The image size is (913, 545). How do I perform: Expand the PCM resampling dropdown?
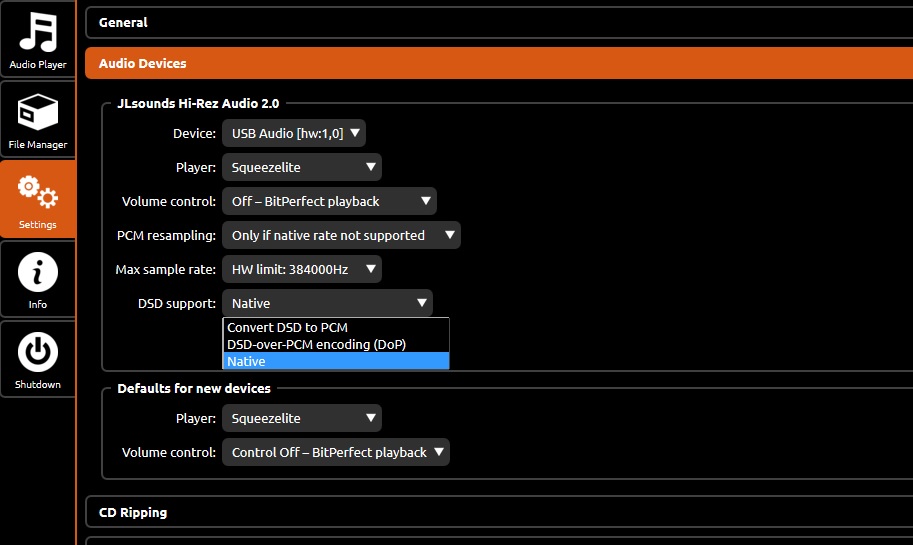(341, 235)
